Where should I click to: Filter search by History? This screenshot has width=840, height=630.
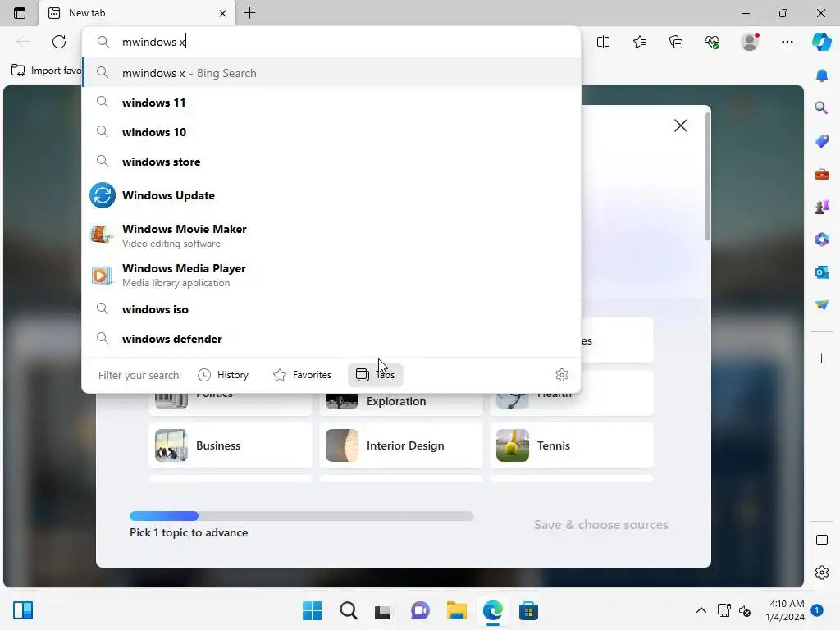(x=223, y=374)
